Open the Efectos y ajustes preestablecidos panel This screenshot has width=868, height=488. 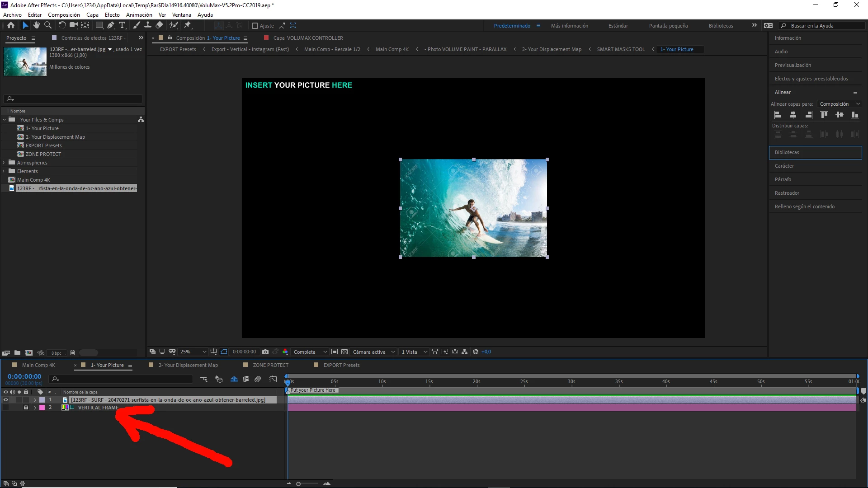[x=811, y=79]
